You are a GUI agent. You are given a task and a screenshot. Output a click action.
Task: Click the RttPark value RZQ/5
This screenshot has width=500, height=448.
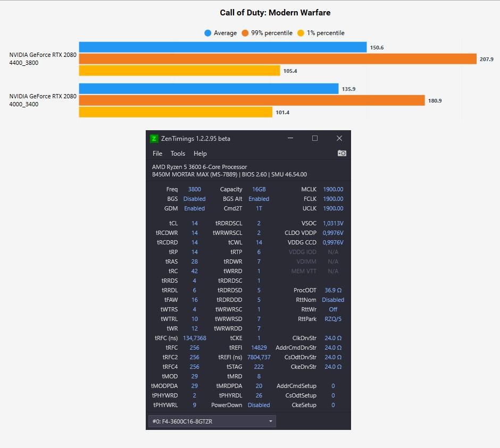click(x=333, y=319)
